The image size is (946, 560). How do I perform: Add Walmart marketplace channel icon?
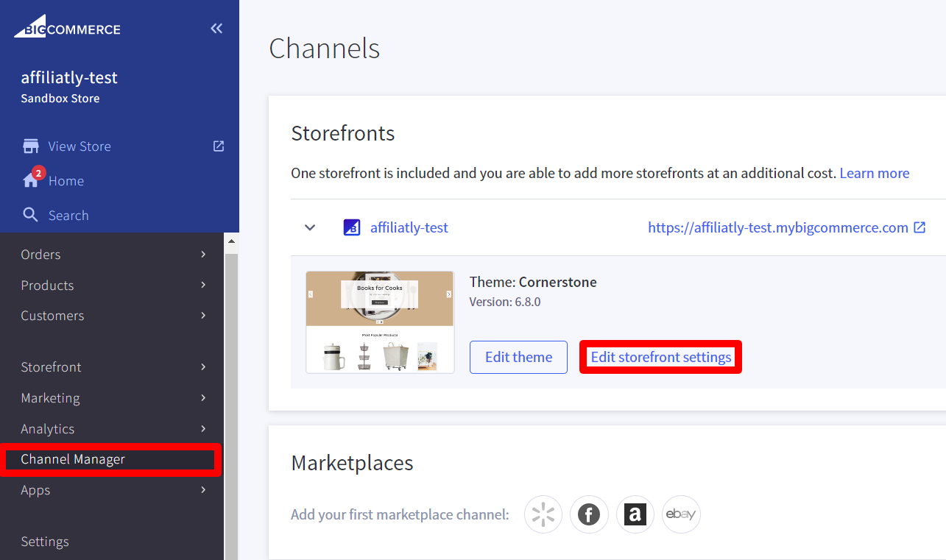pos(543,514)
